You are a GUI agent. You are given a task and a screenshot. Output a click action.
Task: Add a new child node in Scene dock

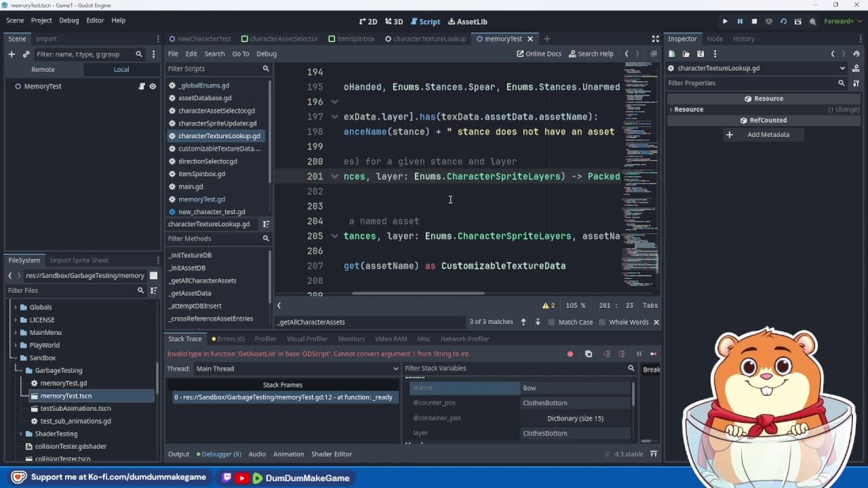[x=12, y=54]
